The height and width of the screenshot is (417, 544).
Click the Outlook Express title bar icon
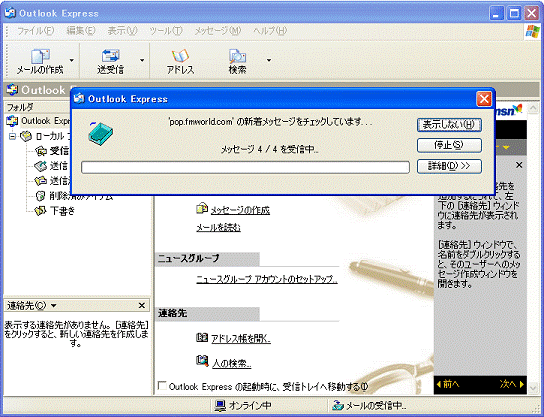pos(10,13)
